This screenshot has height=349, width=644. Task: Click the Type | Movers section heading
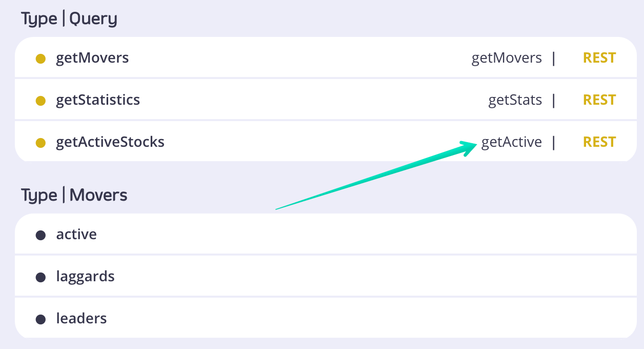[x=74, y=196]
